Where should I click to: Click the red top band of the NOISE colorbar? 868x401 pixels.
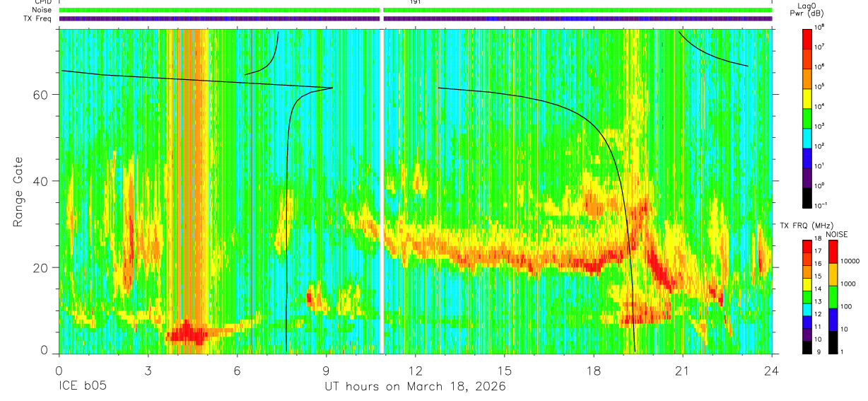[833, 252]
